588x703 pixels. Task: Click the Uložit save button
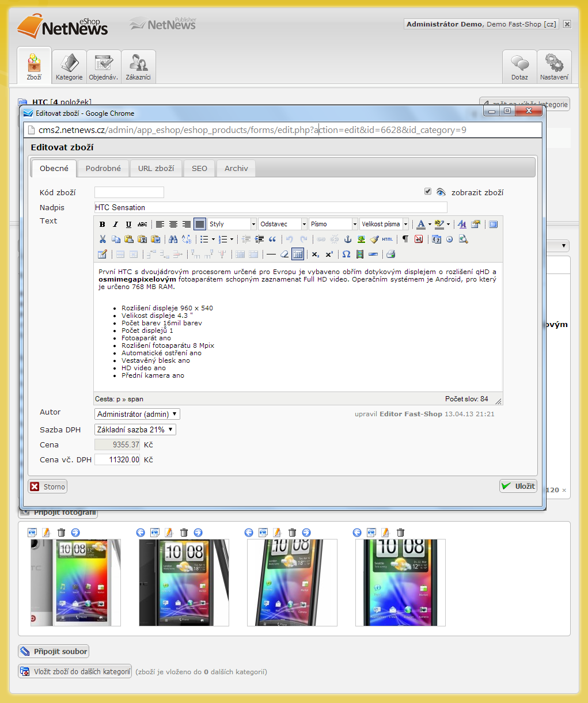click(x=518, y=486)
